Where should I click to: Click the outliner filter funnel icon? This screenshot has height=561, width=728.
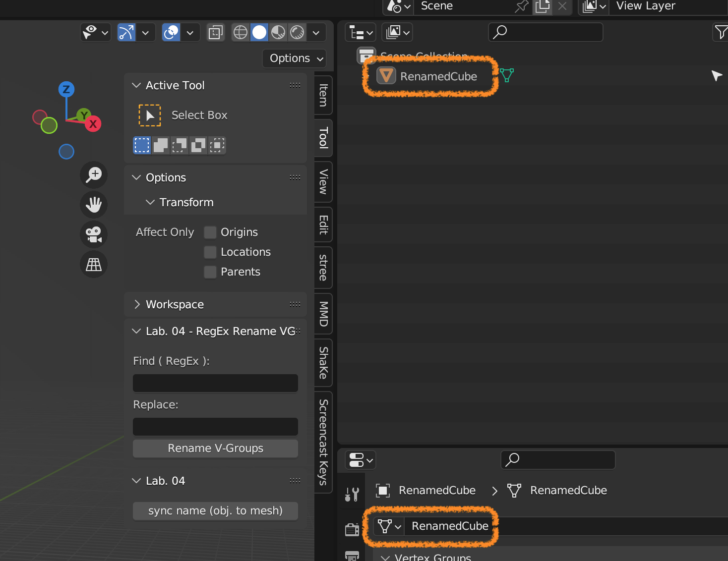click(721, 33)
